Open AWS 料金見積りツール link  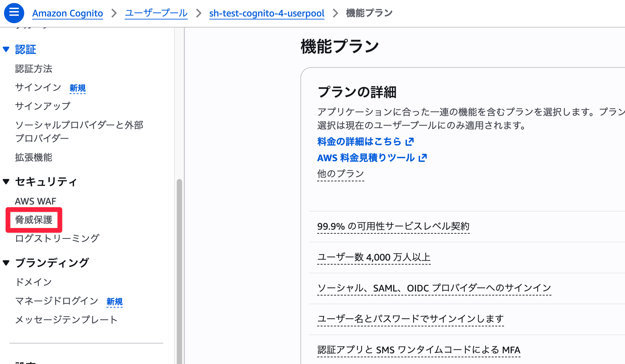tap(366, 158)
